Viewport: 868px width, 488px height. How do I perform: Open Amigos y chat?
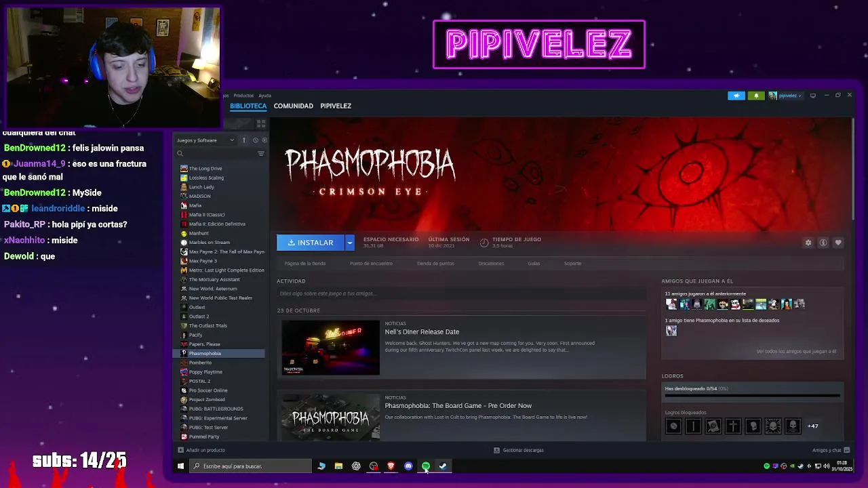831,450
